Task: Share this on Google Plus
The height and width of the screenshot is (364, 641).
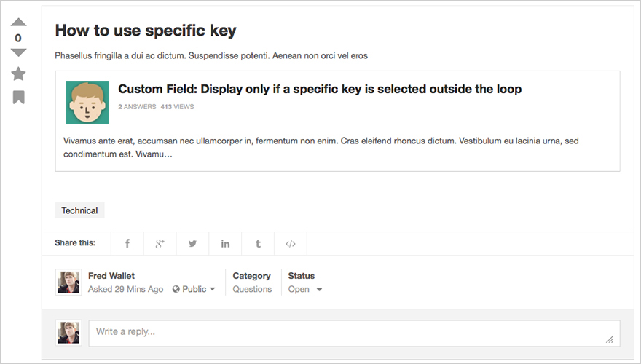Action: (160, 243)
